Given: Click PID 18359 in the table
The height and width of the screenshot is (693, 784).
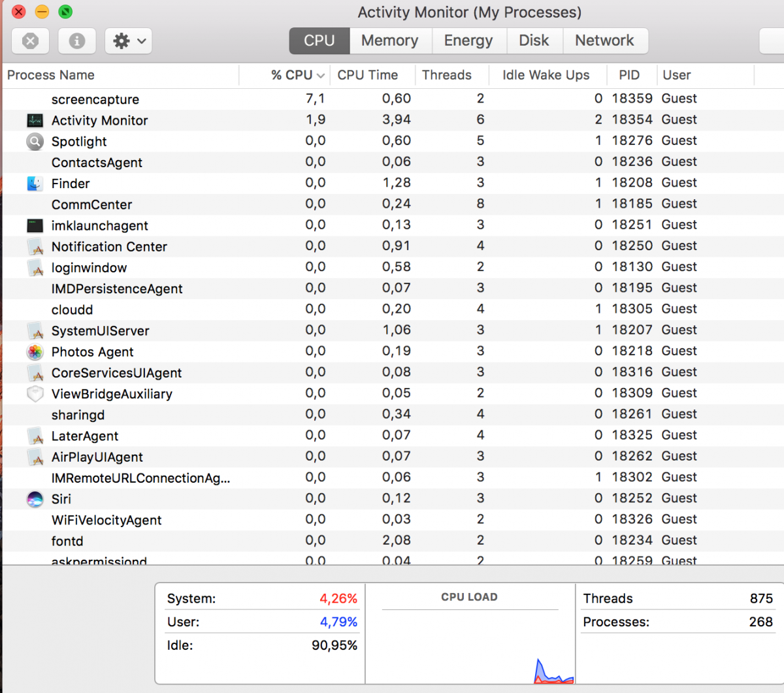Looking at the screenshot, I should point(632,99).
